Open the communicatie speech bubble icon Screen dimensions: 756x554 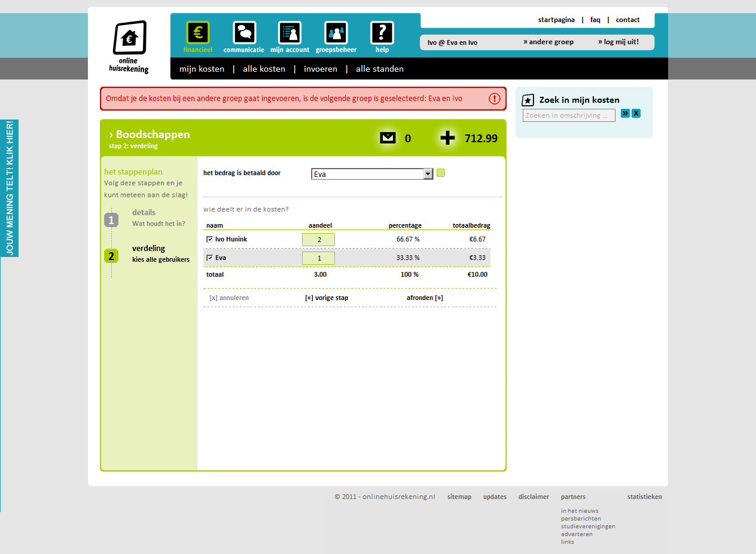[244, 33]
